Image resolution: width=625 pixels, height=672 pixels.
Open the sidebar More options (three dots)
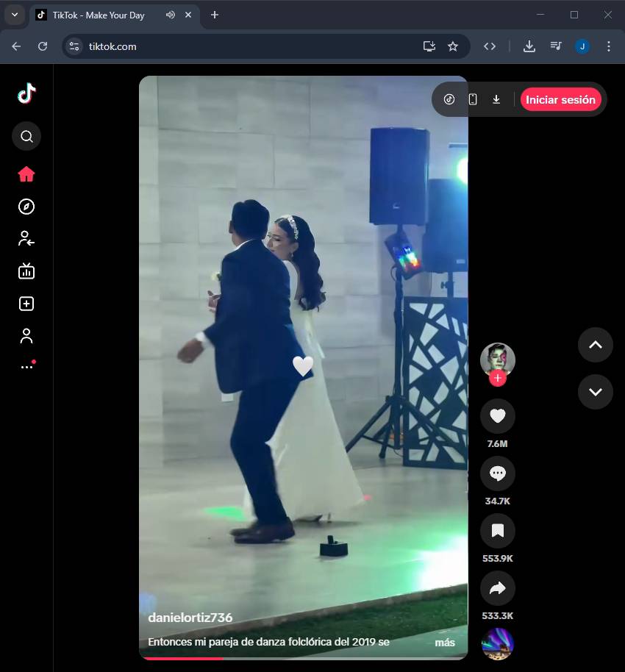point(26,366)
